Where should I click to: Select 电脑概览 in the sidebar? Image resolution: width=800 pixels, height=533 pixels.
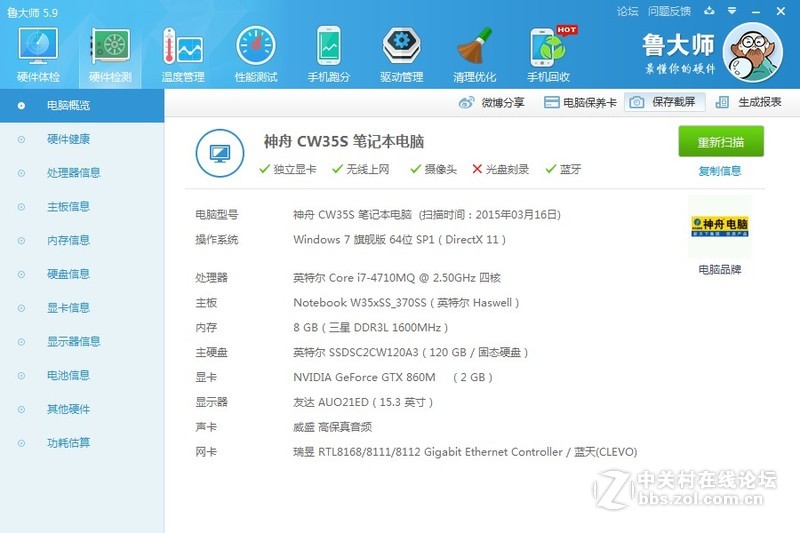click(82, 106)
